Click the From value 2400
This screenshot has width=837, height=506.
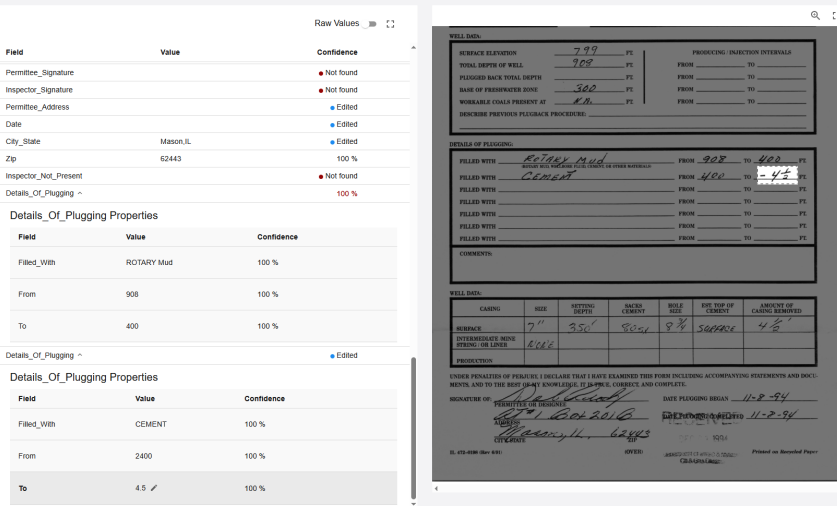(145, 456)
